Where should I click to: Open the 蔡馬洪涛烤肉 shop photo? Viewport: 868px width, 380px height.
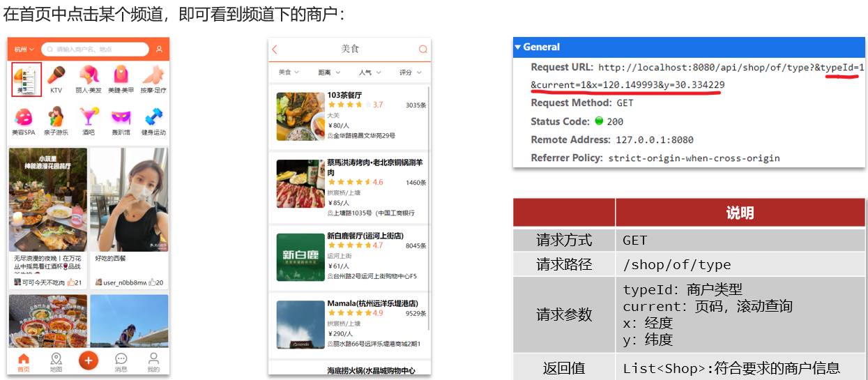300,183
